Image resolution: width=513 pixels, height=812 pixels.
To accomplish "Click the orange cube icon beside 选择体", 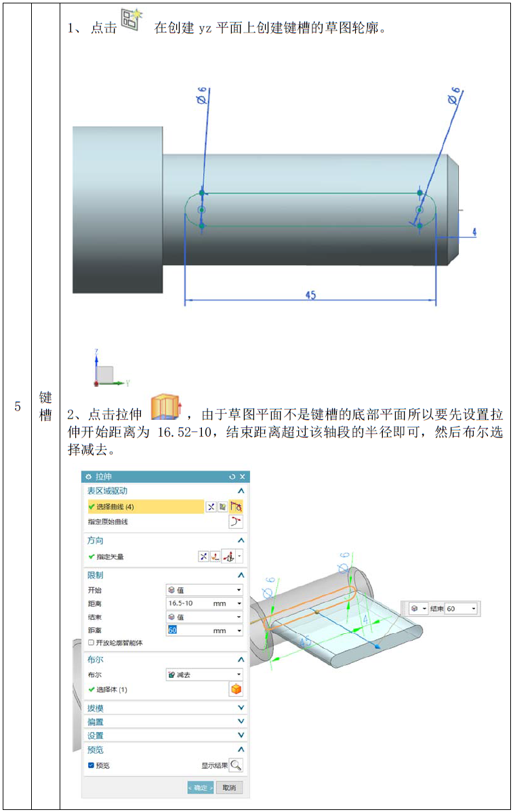I will tap(236, 689).
